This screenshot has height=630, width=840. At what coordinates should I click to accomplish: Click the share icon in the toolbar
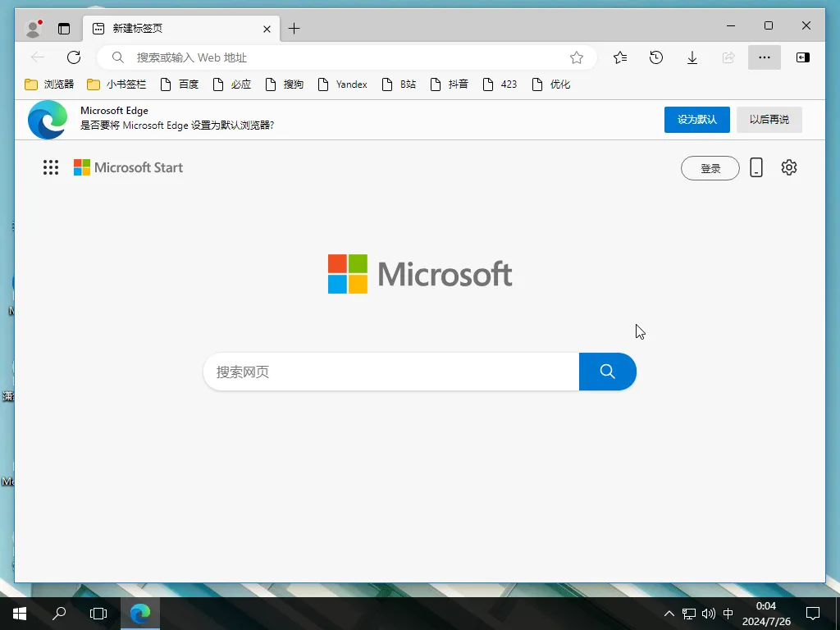(x=728, y=57)
